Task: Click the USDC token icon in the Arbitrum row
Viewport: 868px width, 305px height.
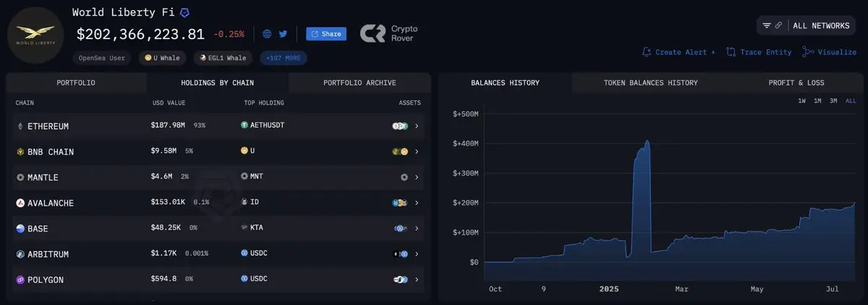Action: pyautogui.click(x=244, y=254)
